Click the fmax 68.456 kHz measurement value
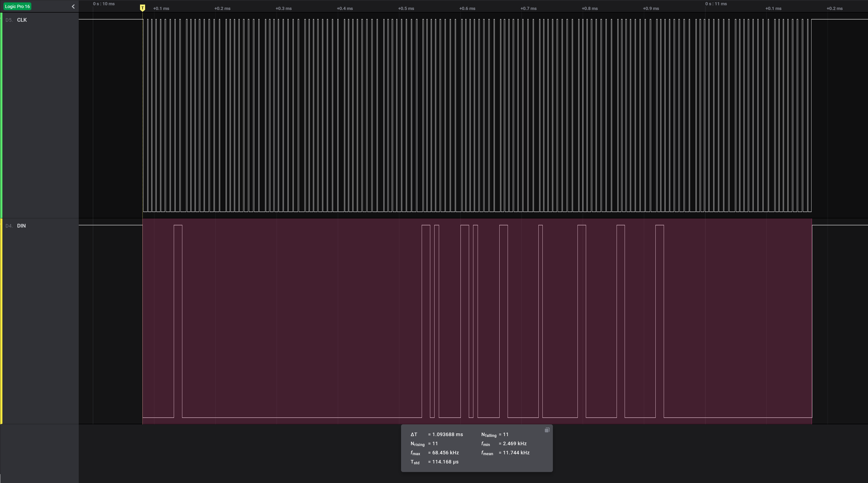 [445, 453]
